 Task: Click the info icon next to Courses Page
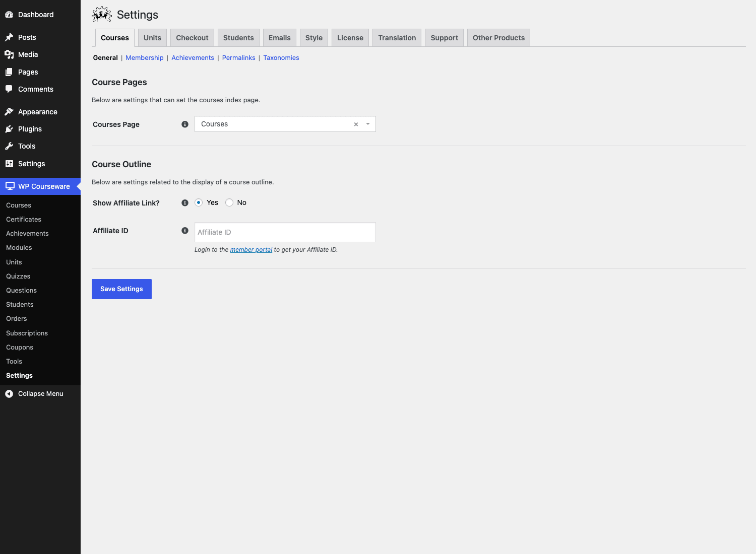(x=185, y=124)
